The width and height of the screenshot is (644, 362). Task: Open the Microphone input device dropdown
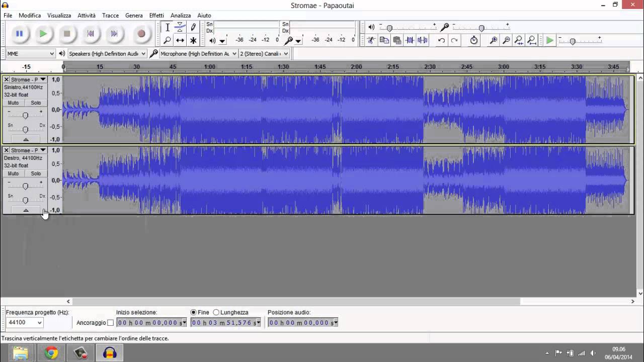pos(198,54)
